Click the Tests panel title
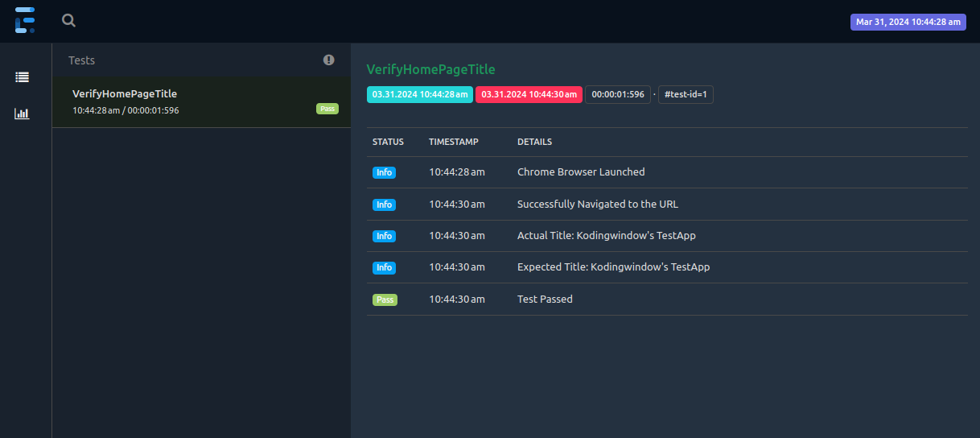The image size is (980, 438). tap(82, 60)
